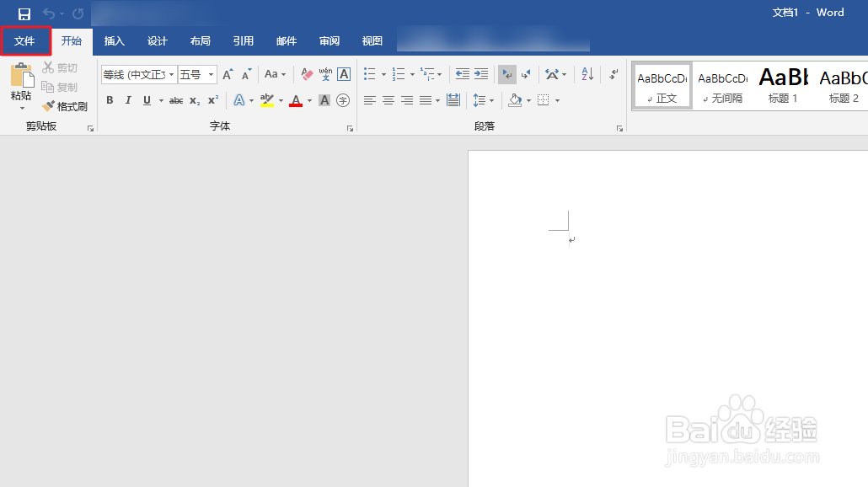The width and height of the screenshot is (868, 487).
Task: Open the clipboard pane dialog launcher
Action: coord(90,128)
